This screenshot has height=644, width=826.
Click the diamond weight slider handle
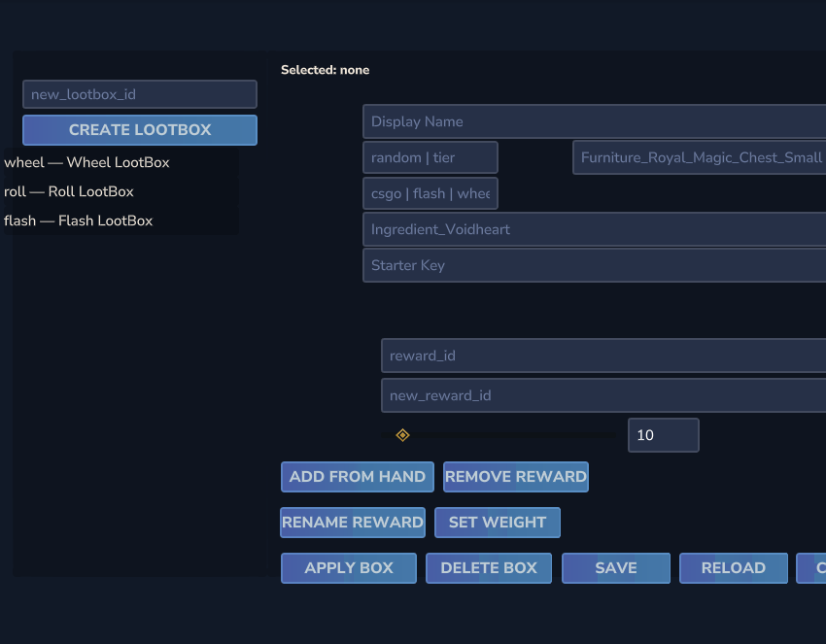[402, 435]
